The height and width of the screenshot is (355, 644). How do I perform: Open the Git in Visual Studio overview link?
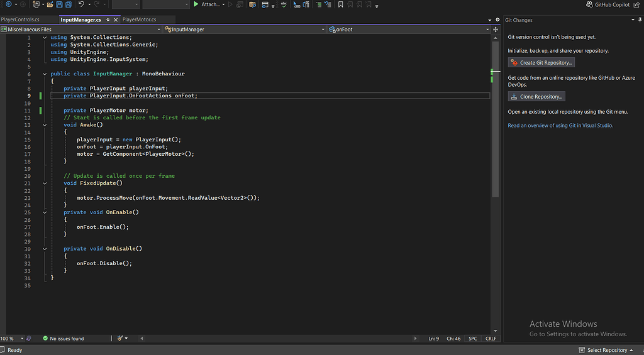pos(560,126)
